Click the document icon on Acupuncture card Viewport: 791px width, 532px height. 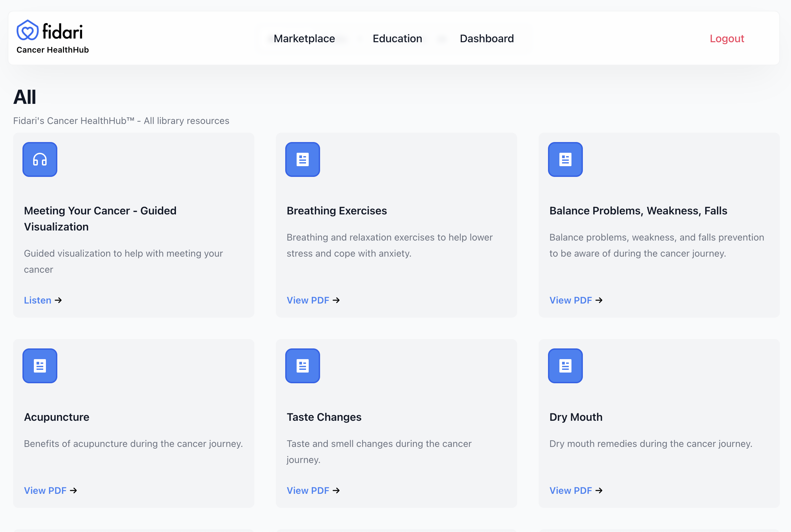40,366
